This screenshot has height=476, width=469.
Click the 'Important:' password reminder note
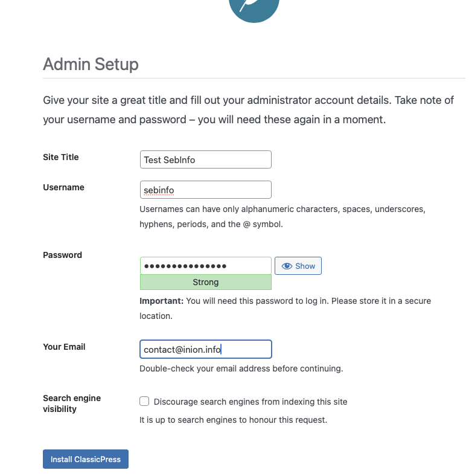tap(285, 307)
